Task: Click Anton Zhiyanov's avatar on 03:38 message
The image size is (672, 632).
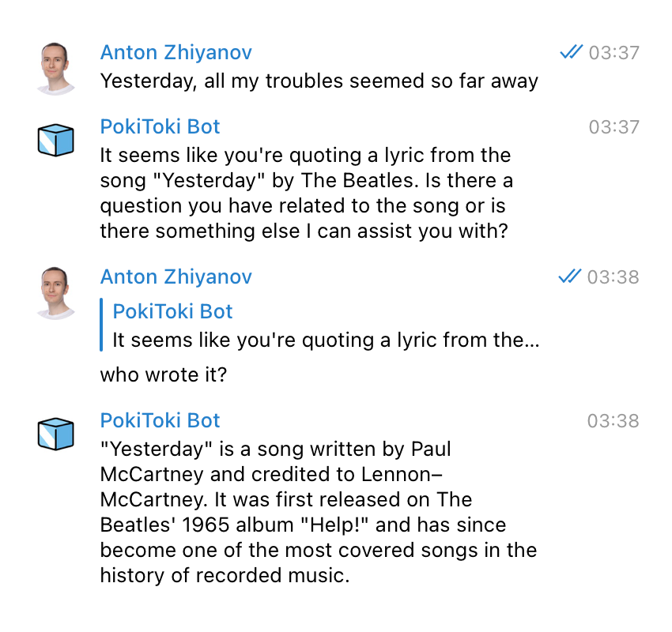Action: (55, 293)
